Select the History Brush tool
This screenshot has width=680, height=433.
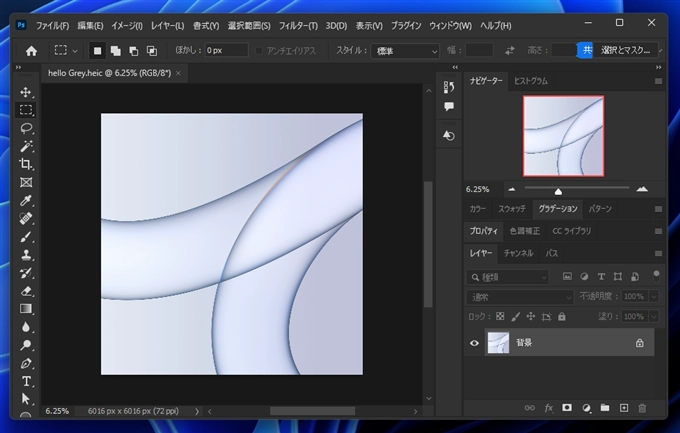click(26, 273)
